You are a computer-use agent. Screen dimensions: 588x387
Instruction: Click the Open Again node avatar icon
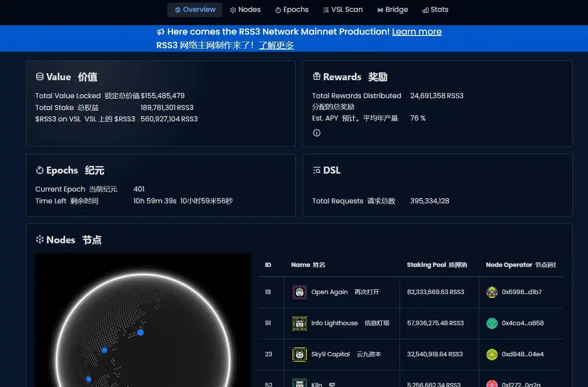300,292
